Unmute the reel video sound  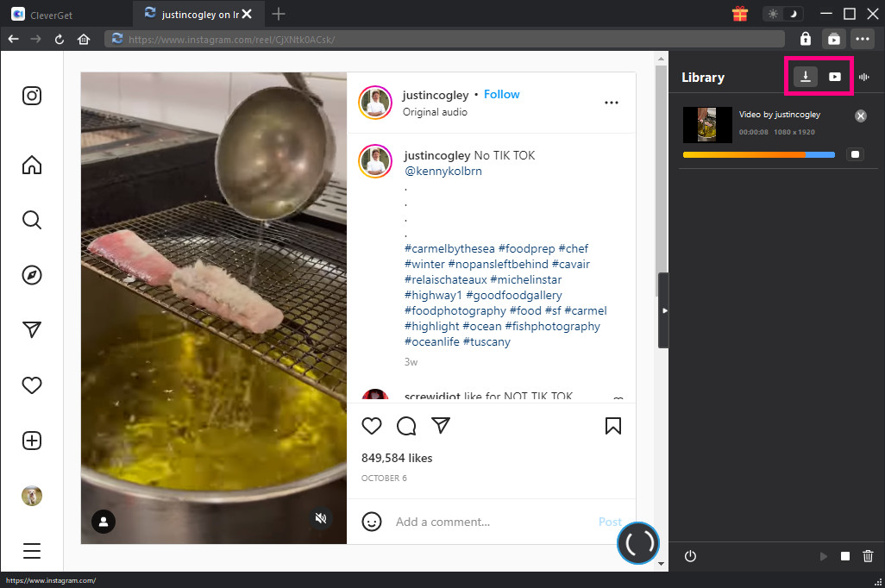[x=321, y=518]
